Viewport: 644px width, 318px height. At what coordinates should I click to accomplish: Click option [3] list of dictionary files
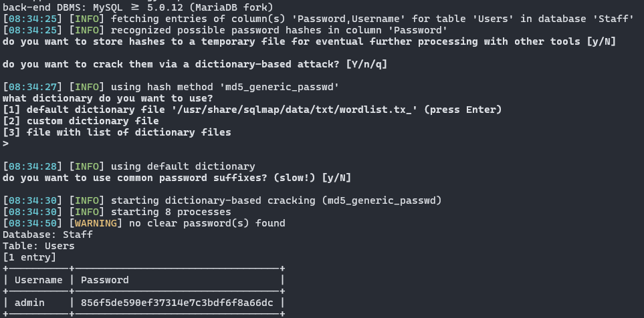[x=117, y=132]
